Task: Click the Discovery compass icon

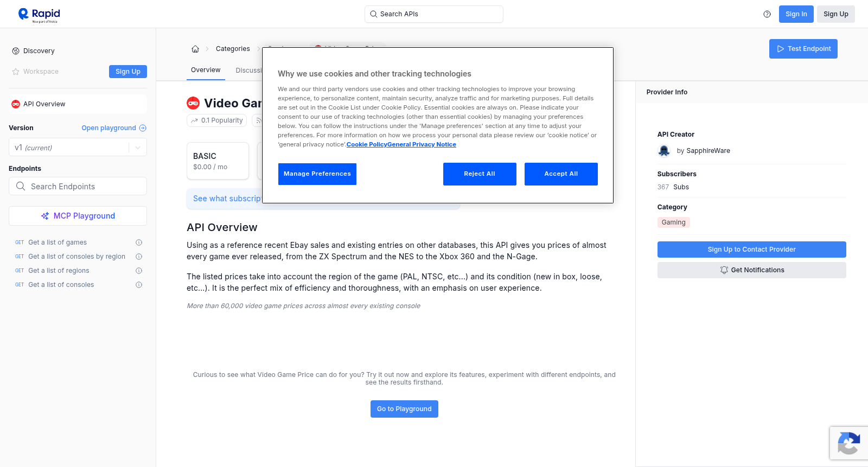Action: pyautogui.click(x=16, y=51)
